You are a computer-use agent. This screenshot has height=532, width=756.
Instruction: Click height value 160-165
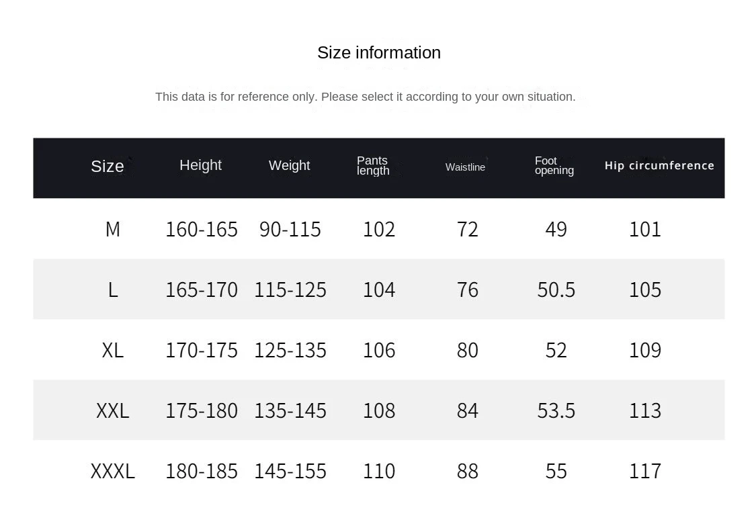(202, 229)
